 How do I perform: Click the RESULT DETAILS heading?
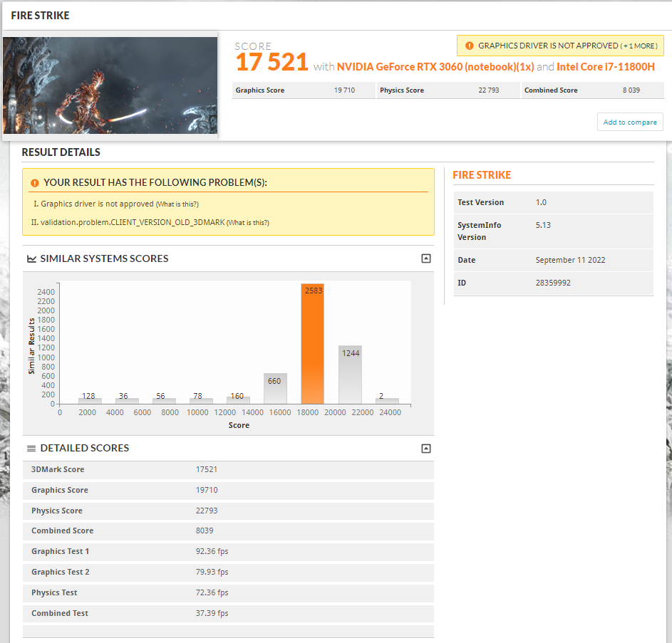(x=61, y=152)
